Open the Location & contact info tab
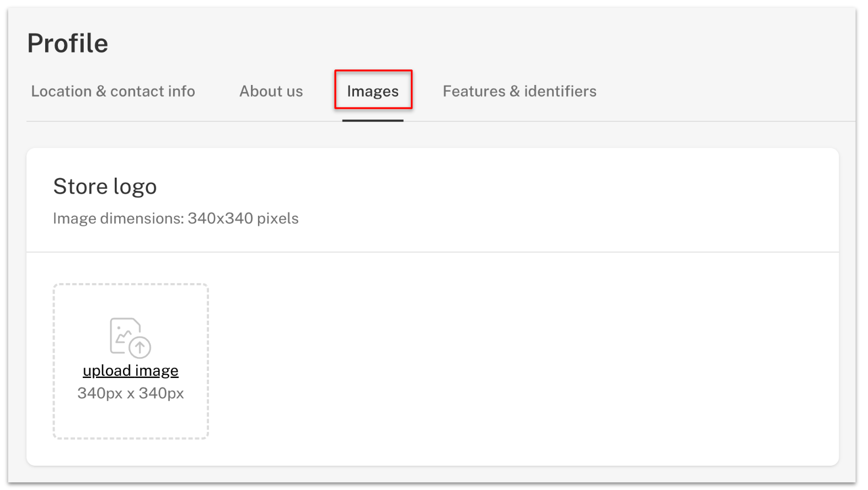Viewport: 868px width, 490px height. pyautogui.click(x=113, y=91)
